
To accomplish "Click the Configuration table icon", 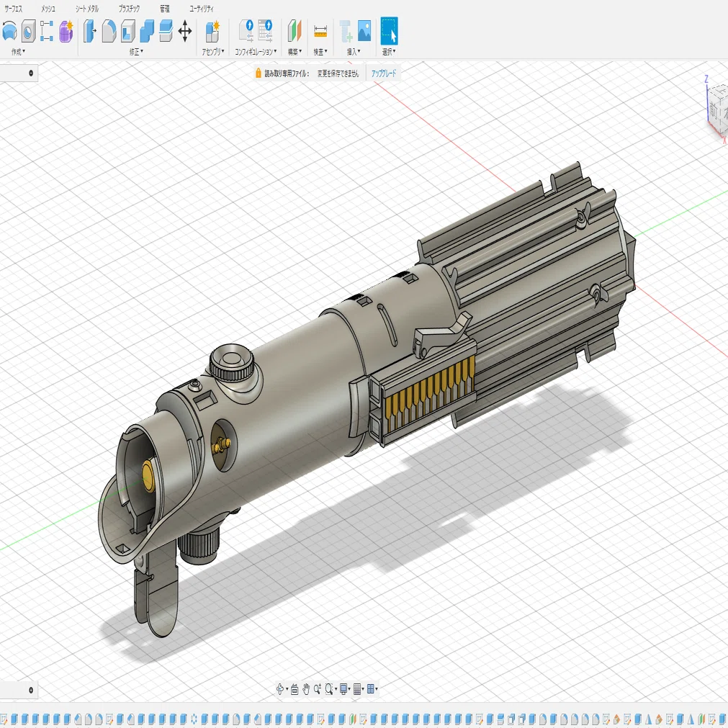I will coord(266,31).
